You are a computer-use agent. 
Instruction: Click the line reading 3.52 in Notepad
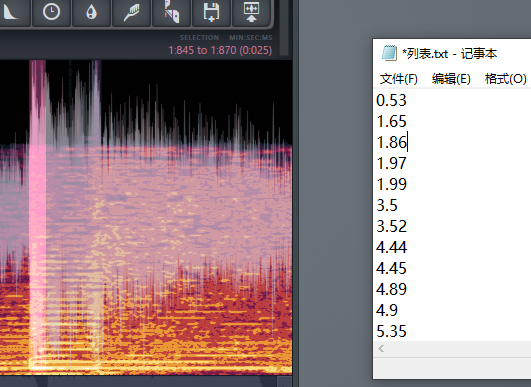(391, 227)
